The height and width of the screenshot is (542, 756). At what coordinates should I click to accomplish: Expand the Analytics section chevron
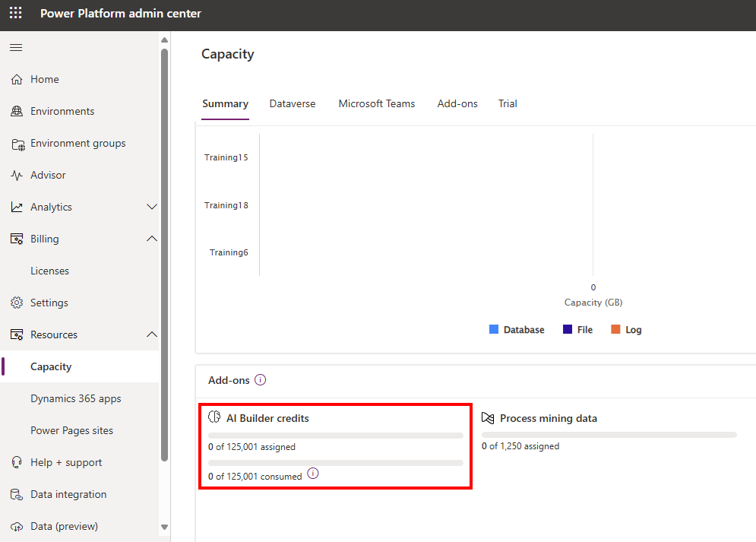click(x=152, y=207)
